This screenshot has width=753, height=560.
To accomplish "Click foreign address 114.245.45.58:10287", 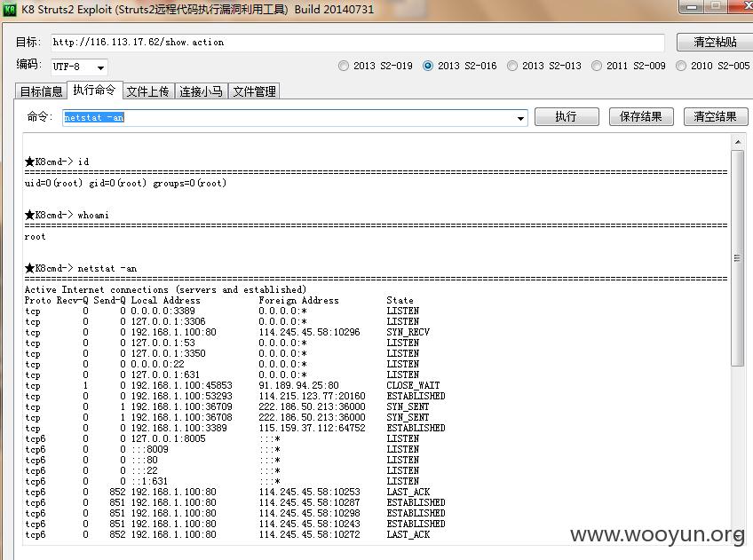I will (x=309, y=502).
